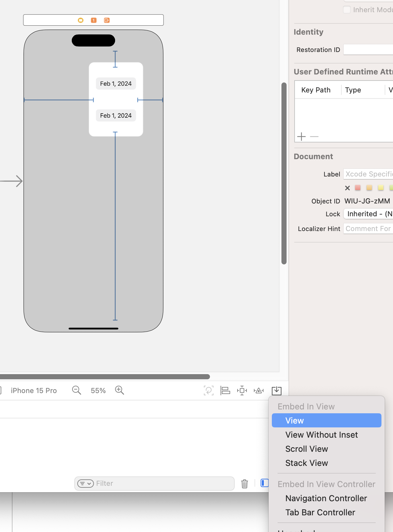This screenshot has height=532, width=393.
Task: Open the Lock dropdown showing Inherited
Action: point(369,214)
